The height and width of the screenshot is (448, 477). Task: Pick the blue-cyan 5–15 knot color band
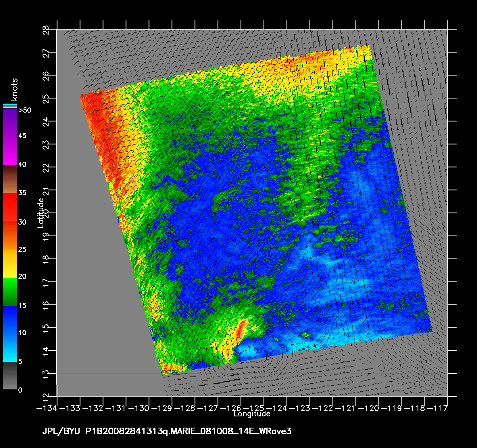10,334
